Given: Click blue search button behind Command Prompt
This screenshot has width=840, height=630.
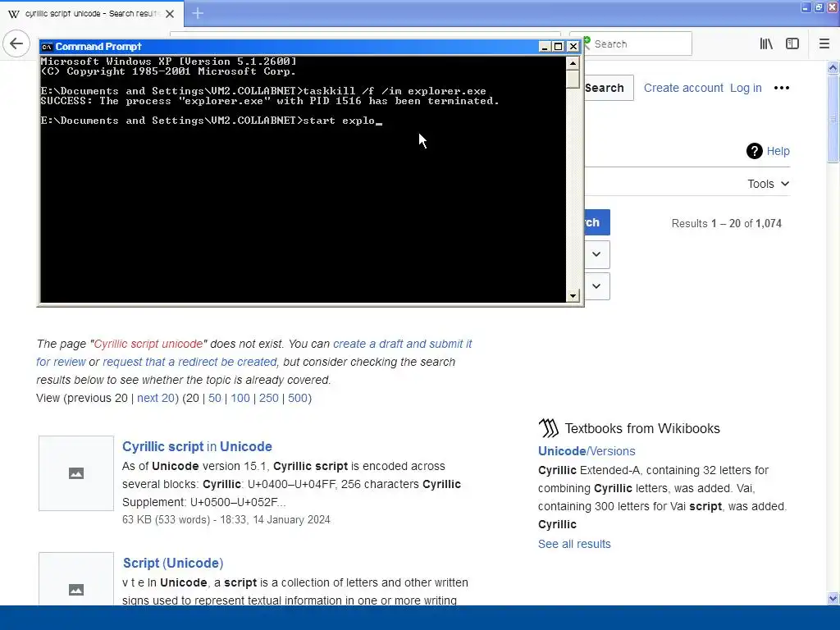Looking at the screenshot, I should [x=597, y=222].
